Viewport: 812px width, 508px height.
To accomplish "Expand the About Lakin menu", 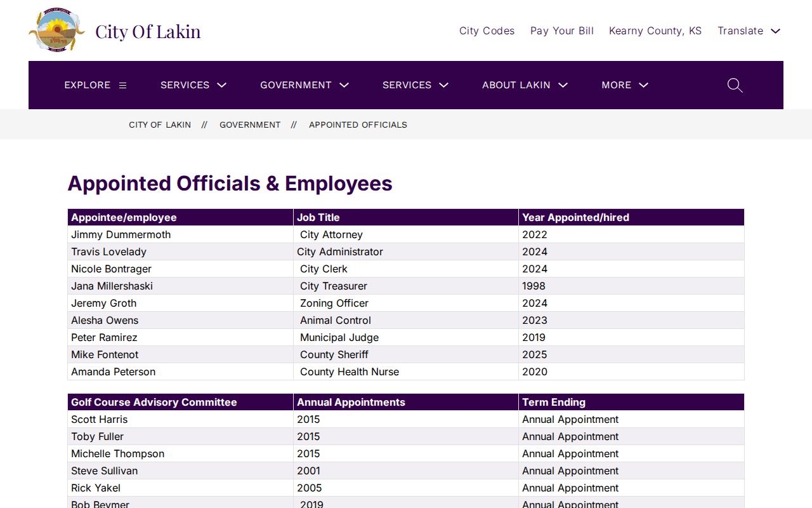I will click(x=525, y=85).
